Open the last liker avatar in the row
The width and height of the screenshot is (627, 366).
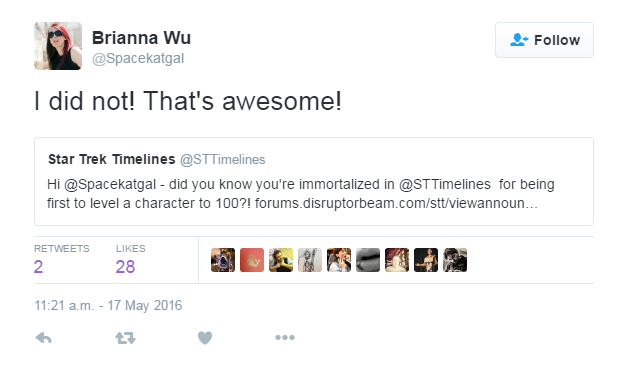(455, 260)
